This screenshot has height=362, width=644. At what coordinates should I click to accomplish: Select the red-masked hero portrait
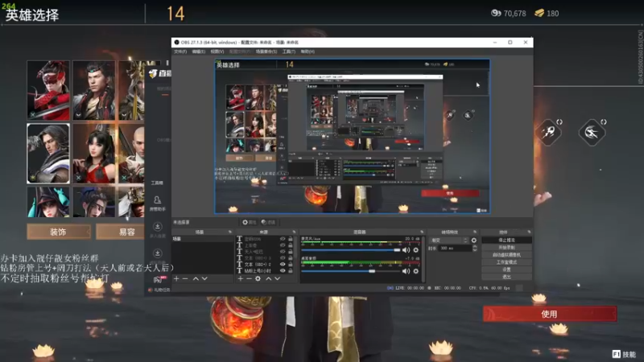click(48, 90)
